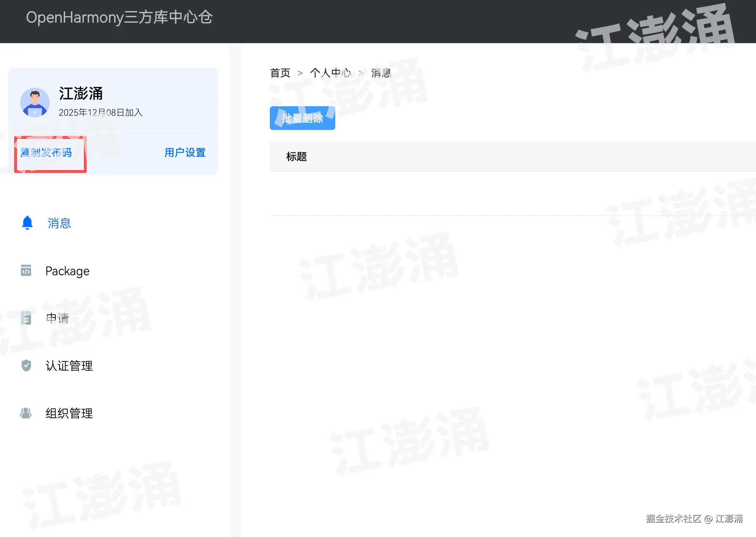Image resolution: width=756 pixels, height=537 pixels.
Task: Click the user avatar picture
Action: [35, 102]
